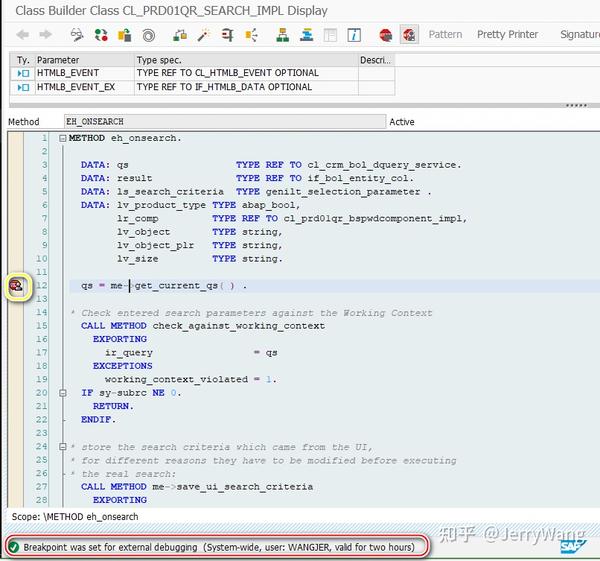Click 'working_context_violated' in line 19
The image size is (600, 561).
176,380
